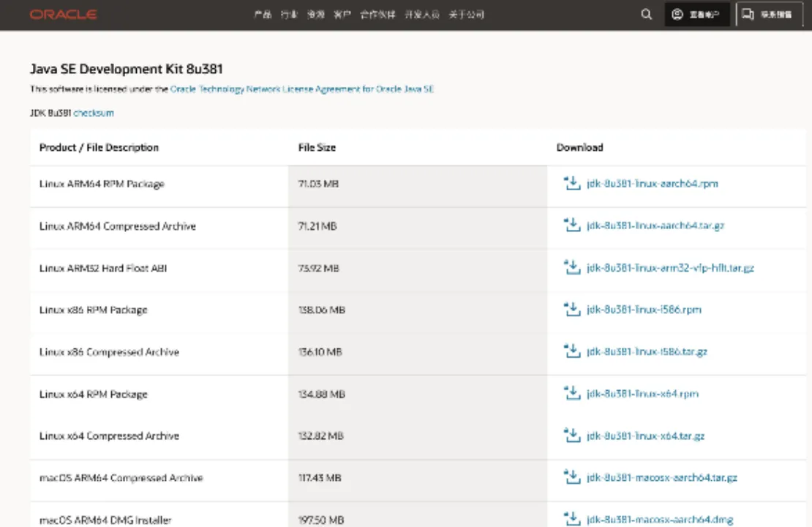
Task: Open the JDK 8u381 checksum link
Action: pos(94,113)
